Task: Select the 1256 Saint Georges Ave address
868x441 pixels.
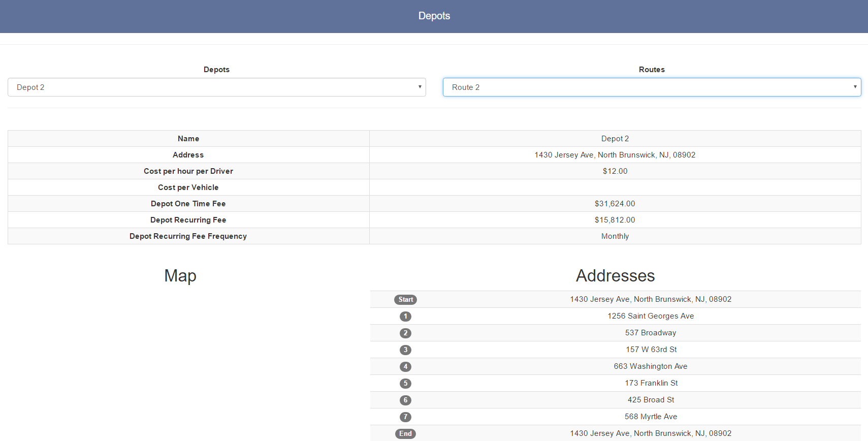Action: point(651,316)
